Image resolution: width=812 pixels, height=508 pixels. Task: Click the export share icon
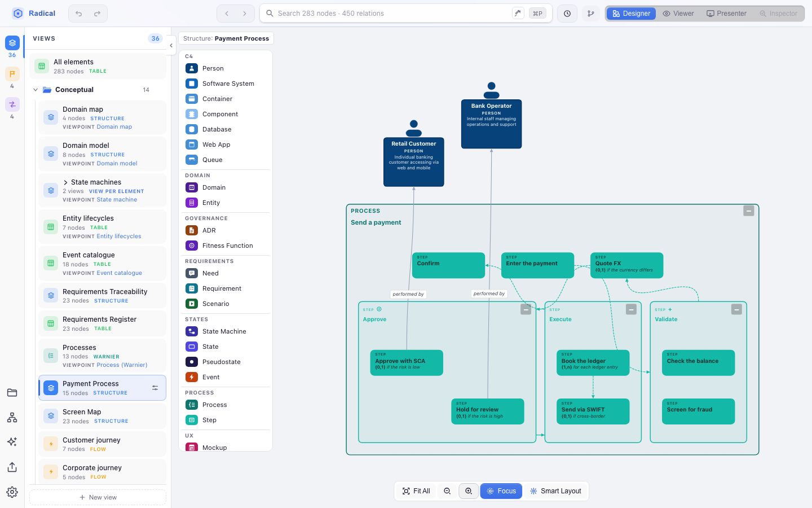coord(12,467)
